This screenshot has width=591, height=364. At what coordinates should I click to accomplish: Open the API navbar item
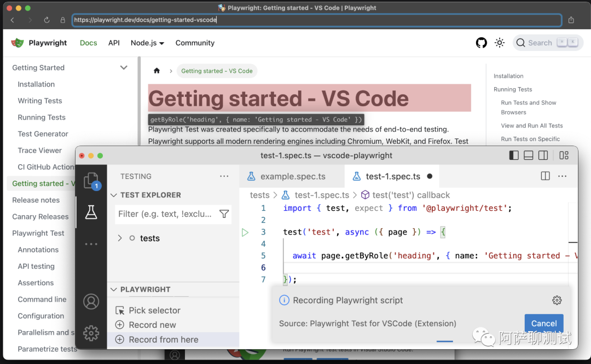(114, 43)
